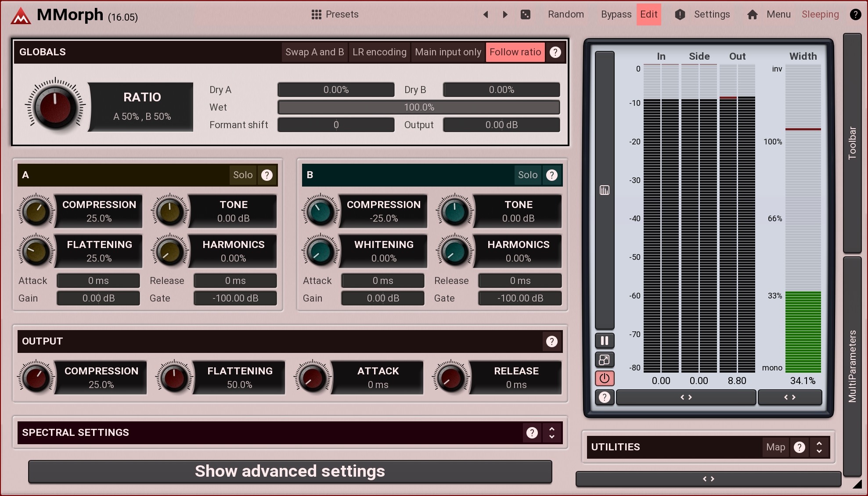Viewport: 868px width, 496px height.
Task: Pause the meter display
Action: click(605, 341)
